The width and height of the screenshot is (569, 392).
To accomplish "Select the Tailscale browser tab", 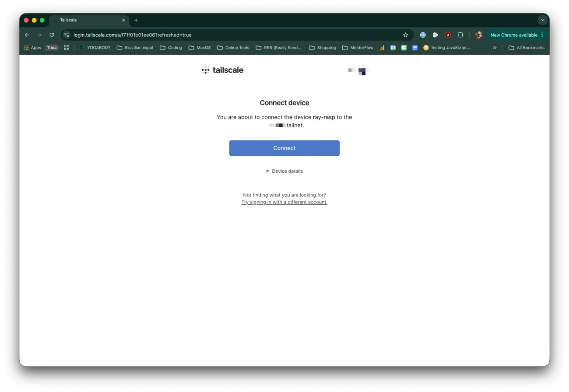I will point(89,20).
